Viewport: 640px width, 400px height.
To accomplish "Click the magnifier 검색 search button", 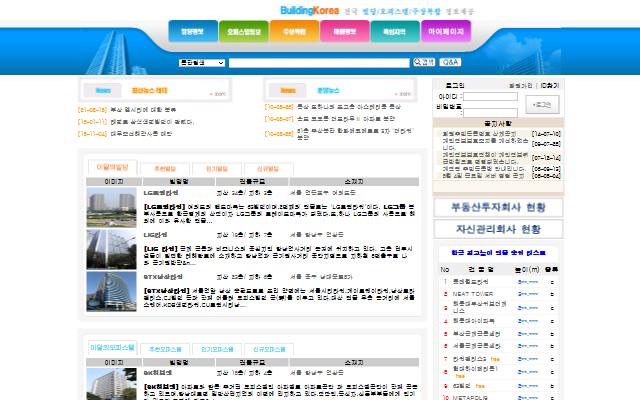I will 424,62.
